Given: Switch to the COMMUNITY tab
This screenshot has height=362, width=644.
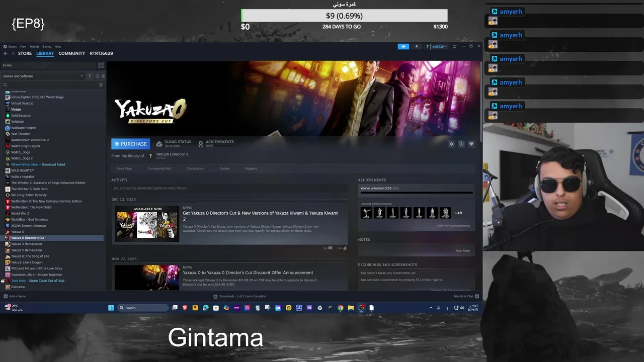Looking at the screenshot, I should [71, 53].
